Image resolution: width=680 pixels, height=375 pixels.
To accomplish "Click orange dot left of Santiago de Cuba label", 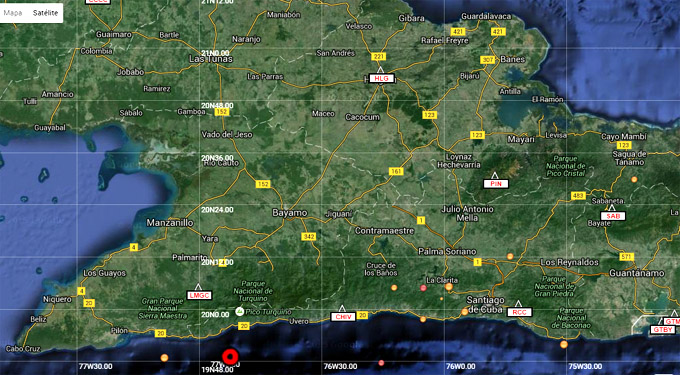I will pos(464,311).
